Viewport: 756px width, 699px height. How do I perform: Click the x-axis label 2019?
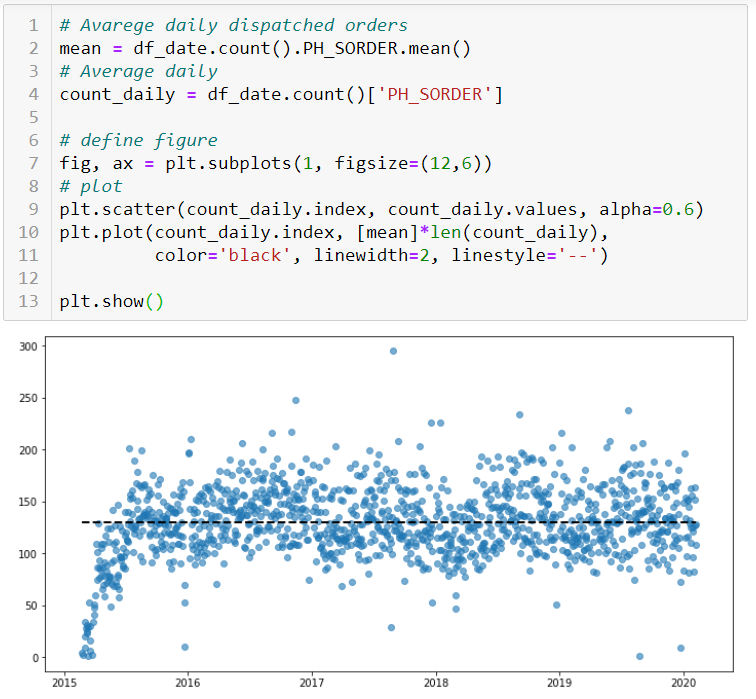[559, 683]
